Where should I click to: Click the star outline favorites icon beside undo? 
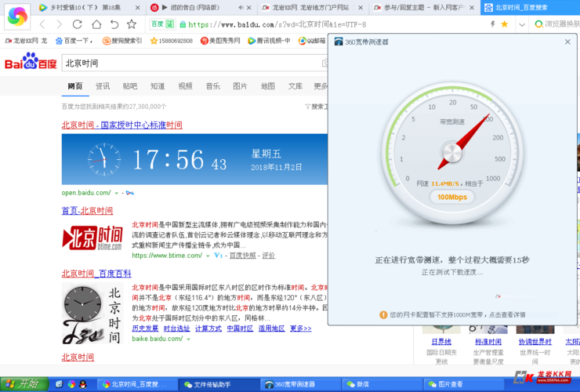pyautogui.click(x=132, y=24)
